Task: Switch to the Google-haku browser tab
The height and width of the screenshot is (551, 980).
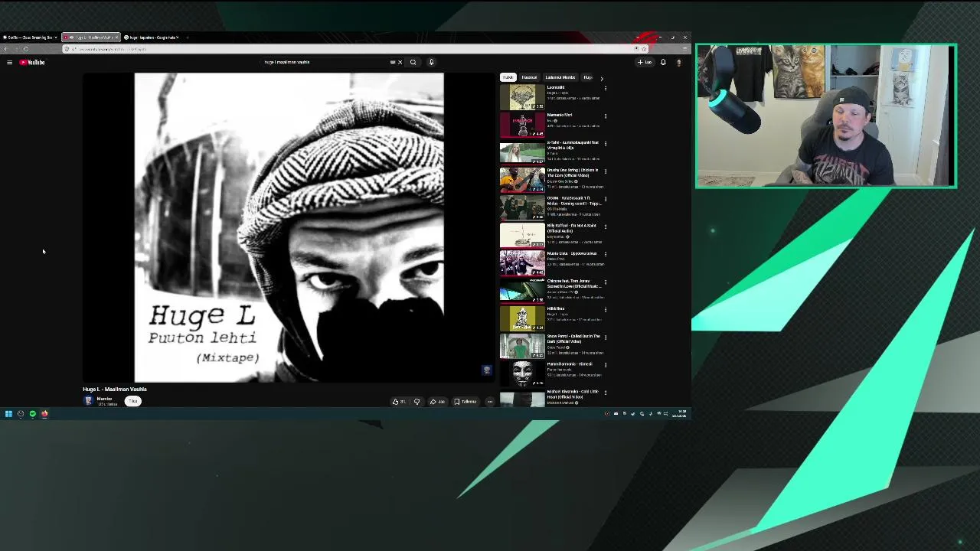Action: click(152, 37)
